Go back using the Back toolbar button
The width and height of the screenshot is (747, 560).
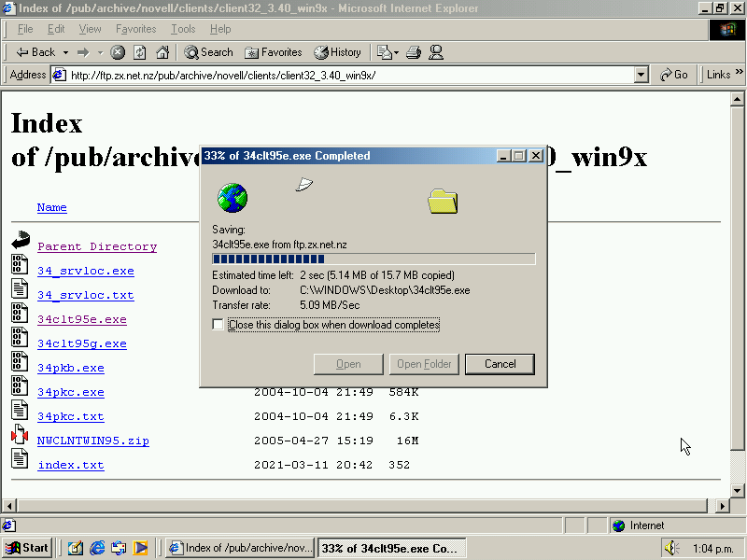tap(35, 52)
